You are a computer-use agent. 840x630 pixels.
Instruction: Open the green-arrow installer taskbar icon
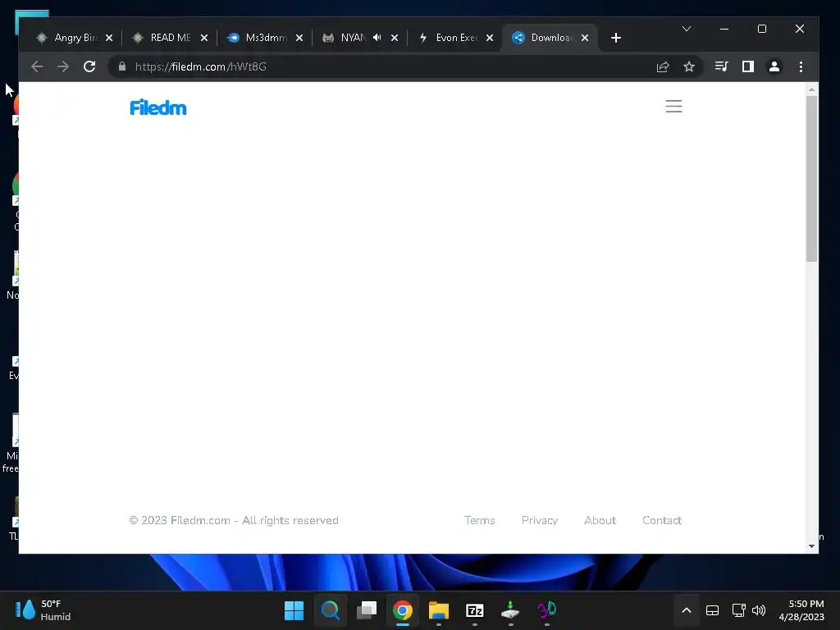click(x=510, y=610)
